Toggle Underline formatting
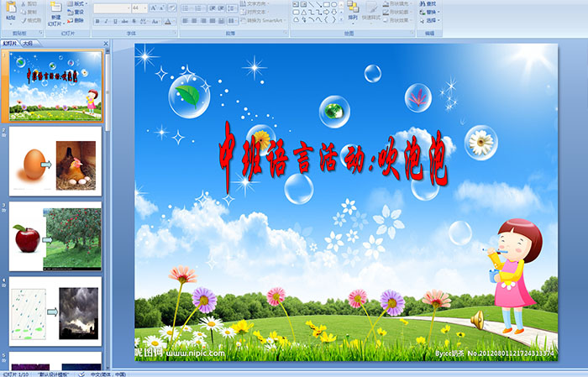The width and height of the screenshot is (588, 377). click(115, 21)
